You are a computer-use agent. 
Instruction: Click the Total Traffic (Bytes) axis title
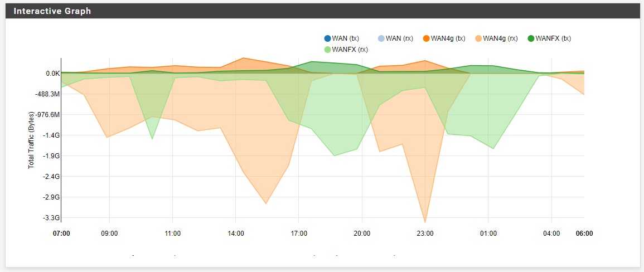32,139
